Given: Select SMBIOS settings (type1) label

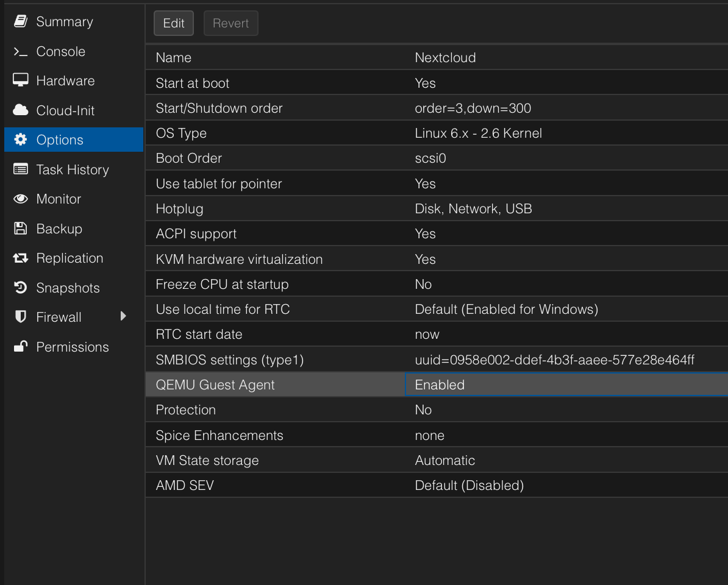Looking at the screenshot, I should (x=230, y=360).
